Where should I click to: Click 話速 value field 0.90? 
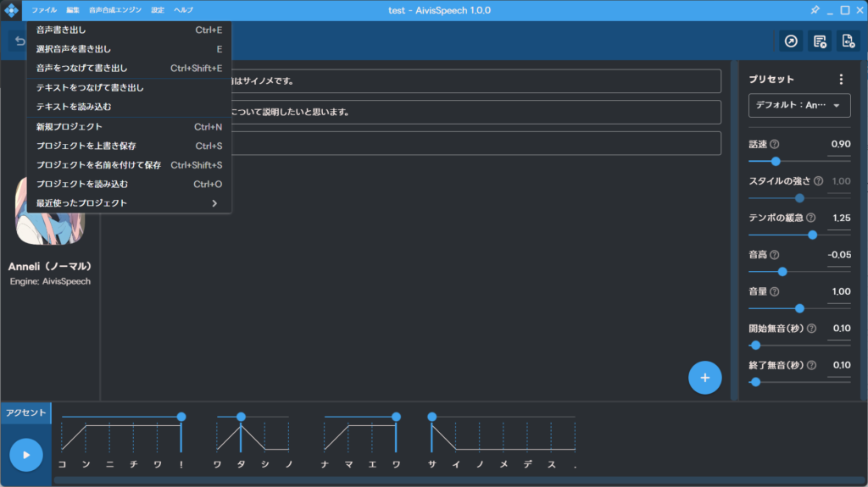click(x=840, y=145)
